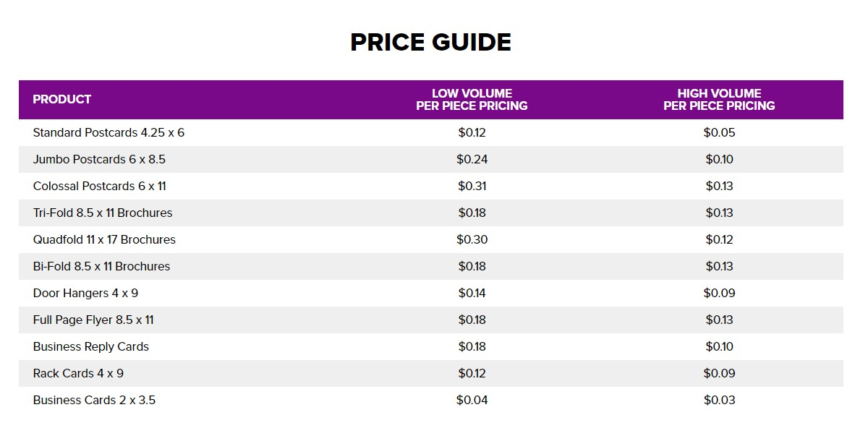Click the $0.30 Quadfold low volume price
Screen dimensions: 868x436
[472, 240]
